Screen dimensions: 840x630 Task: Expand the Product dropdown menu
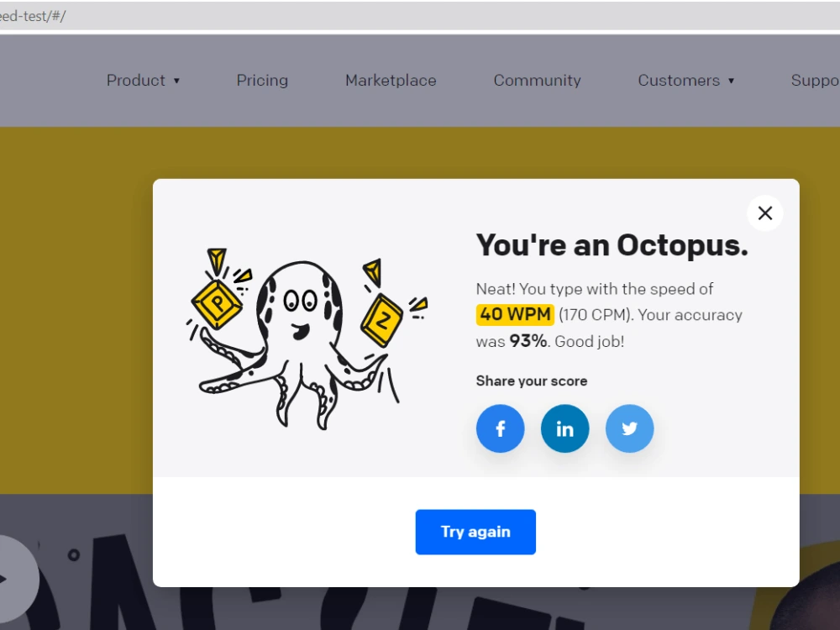[x=143, y=81]
